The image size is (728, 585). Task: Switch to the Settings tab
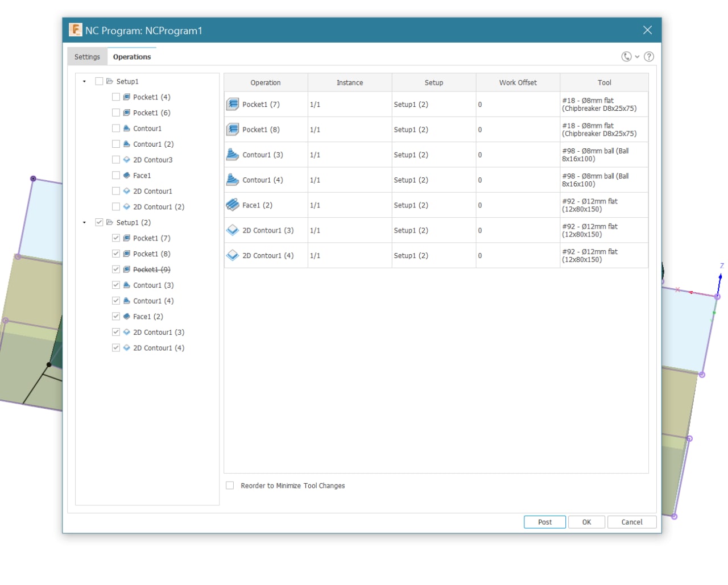[x=87, y=57]
